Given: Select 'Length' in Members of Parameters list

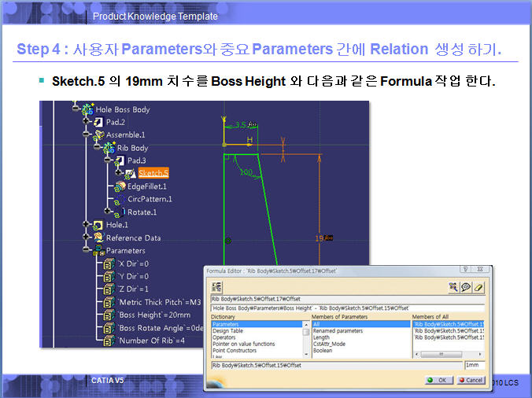Looking at the screenshot, I should (x=321, y=337).
